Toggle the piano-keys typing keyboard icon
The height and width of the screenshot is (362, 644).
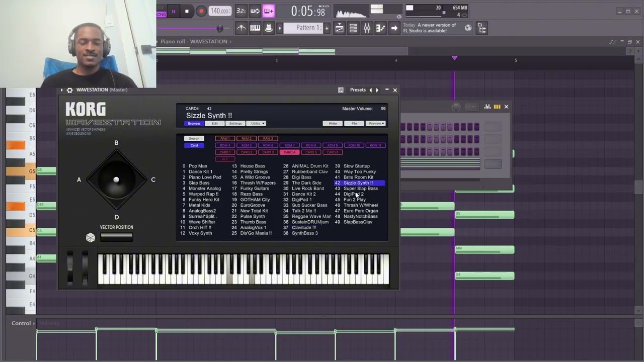point(255,28)
